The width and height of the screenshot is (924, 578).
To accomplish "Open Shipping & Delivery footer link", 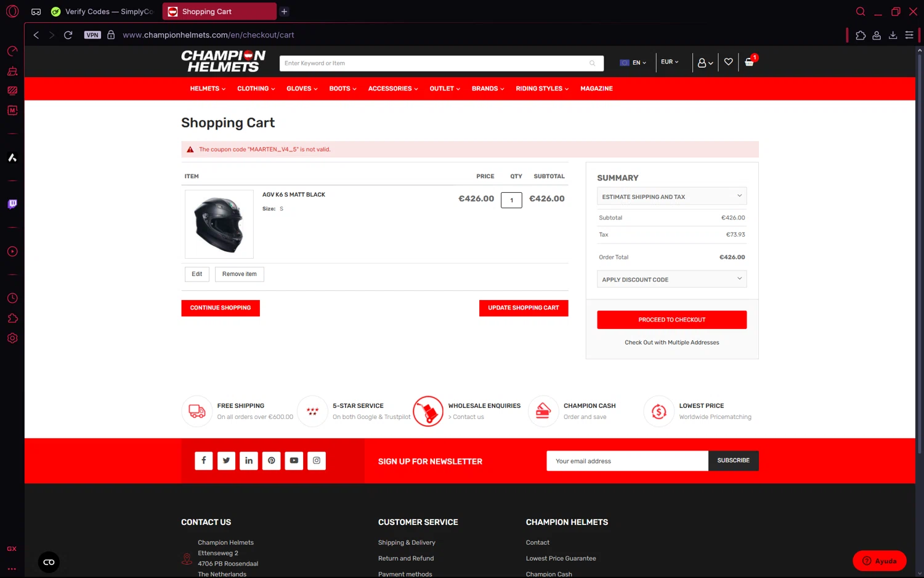I will (x=407, y=543).
